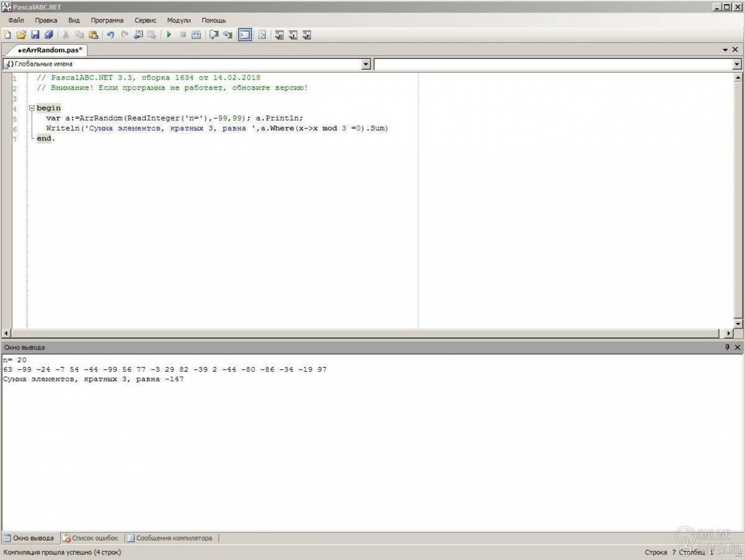Image resolution: width=745 pixels, height=560 pixels.
Task: Click the comment line 'PascalABC.NET 3.3, сборка 1634'
Action: tap(148, 78)
